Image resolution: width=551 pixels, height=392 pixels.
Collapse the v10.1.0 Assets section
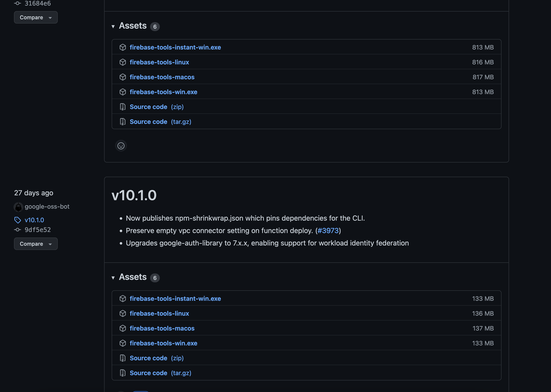click(x=113, y=278)
